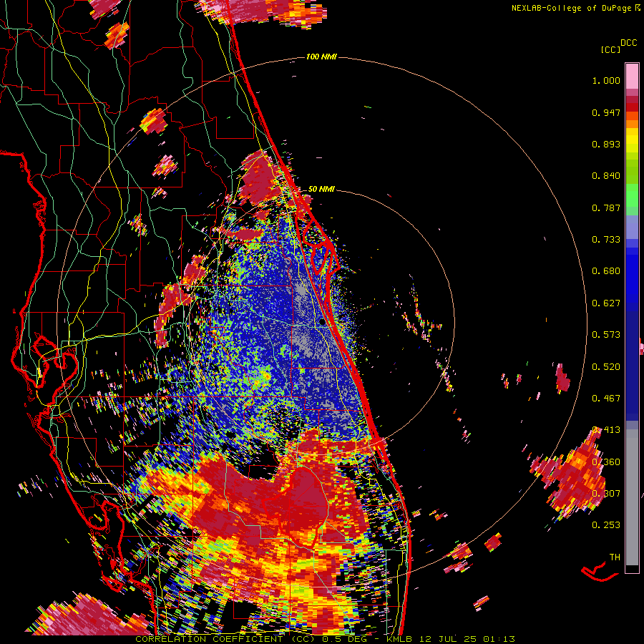
Task: Click the 0.840 legend value
Action: pyautogui.click(x=606, y=176)
